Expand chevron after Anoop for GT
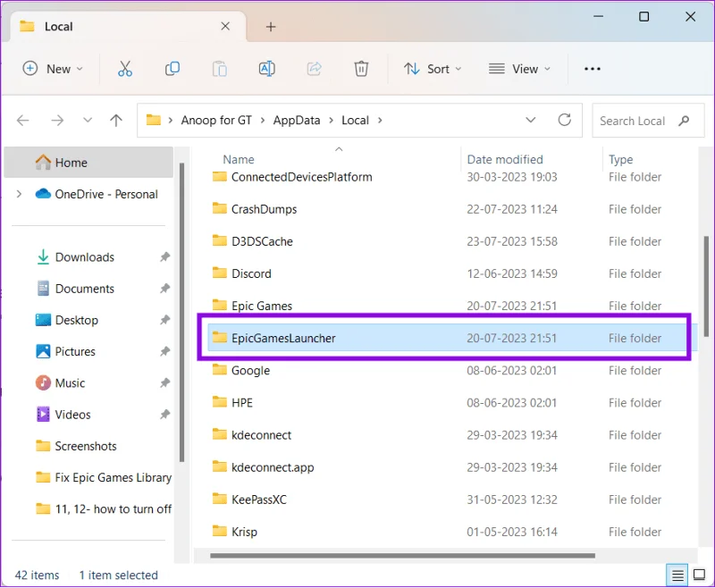Viewport: 715px width, 588px height. (263, 121)
